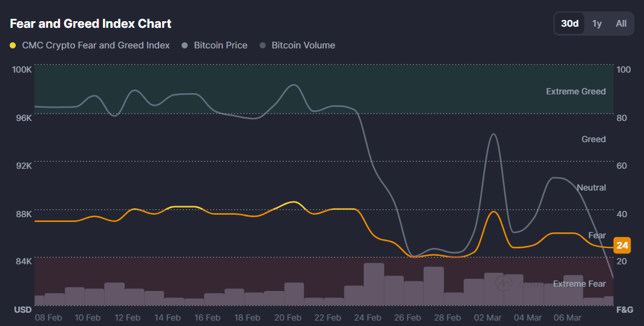Click the Extreme Fear zone label

tap(579, 284)
